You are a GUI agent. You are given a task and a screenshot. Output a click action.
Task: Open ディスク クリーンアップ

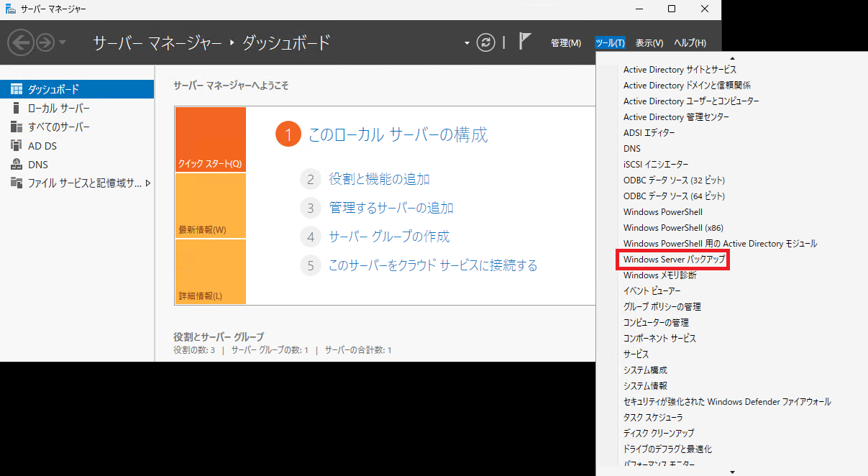tap(659, 434)
